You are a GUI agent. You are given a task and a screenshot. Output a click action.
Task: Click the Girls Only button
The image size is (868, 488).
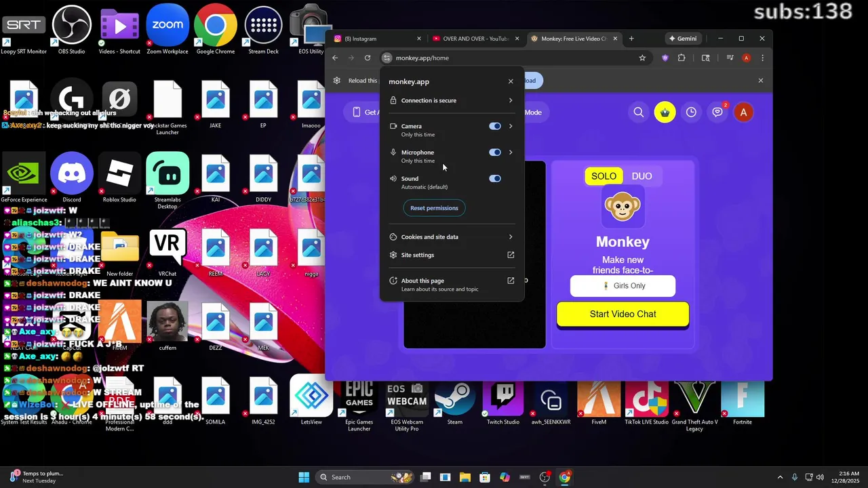pyautogui.click(x=623, y=286)
